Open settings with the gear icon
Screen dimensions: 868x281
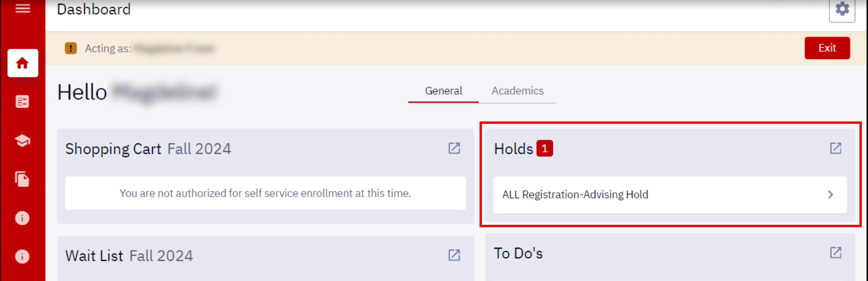(842, 9)
